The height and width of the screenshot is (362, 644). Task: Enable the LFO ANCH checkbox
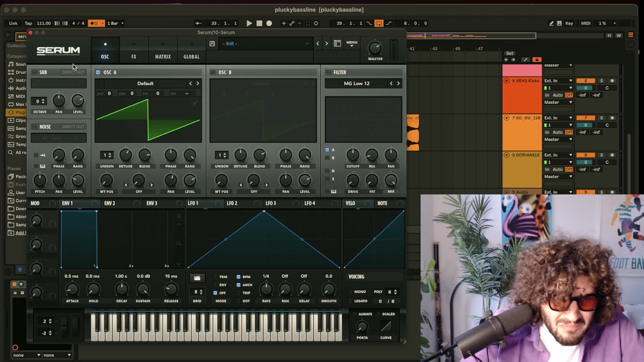pyautogui.click(x=238, y=285)
